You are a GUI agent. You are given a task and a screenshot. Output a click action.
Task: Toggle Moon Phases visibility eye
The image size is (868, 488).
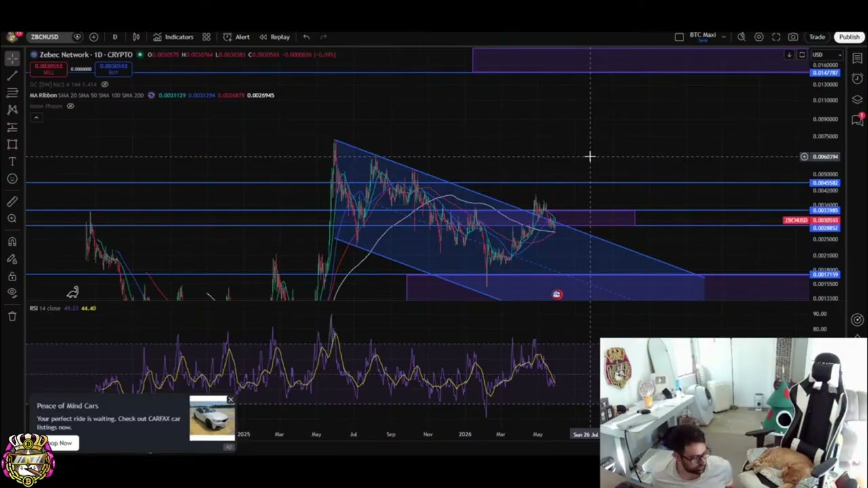coord(70,106)
